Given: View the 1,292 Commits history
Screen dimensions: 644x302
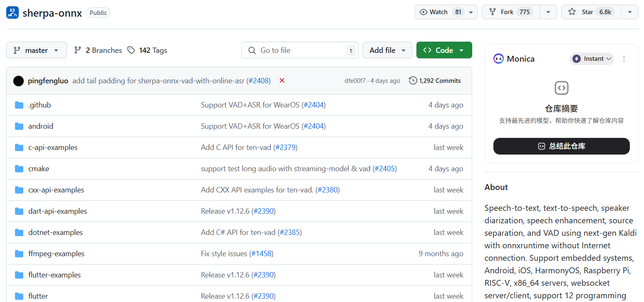Looking at the screenshot, I should coord(435,81).
